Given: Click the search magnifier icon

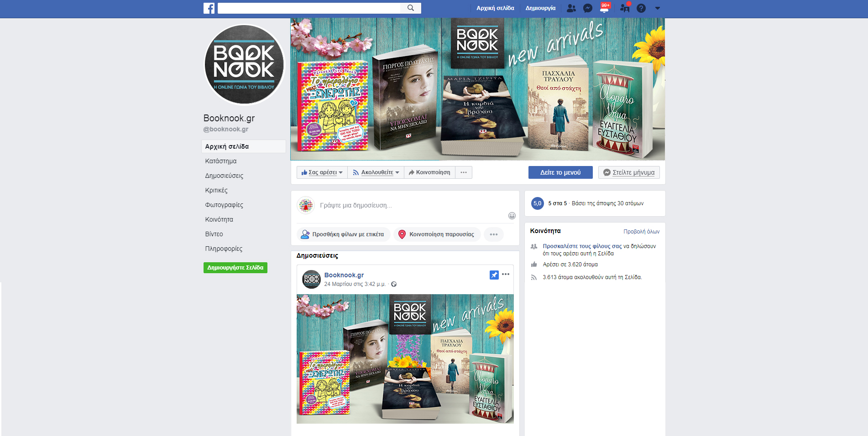Looking at the screenshot, I should pos(411,8).
